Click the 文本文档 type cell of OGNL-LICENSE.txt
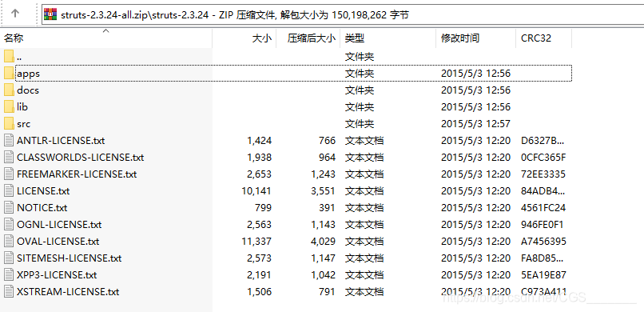The width and height of the screenshot is (644, 312). tap(364, 225)
